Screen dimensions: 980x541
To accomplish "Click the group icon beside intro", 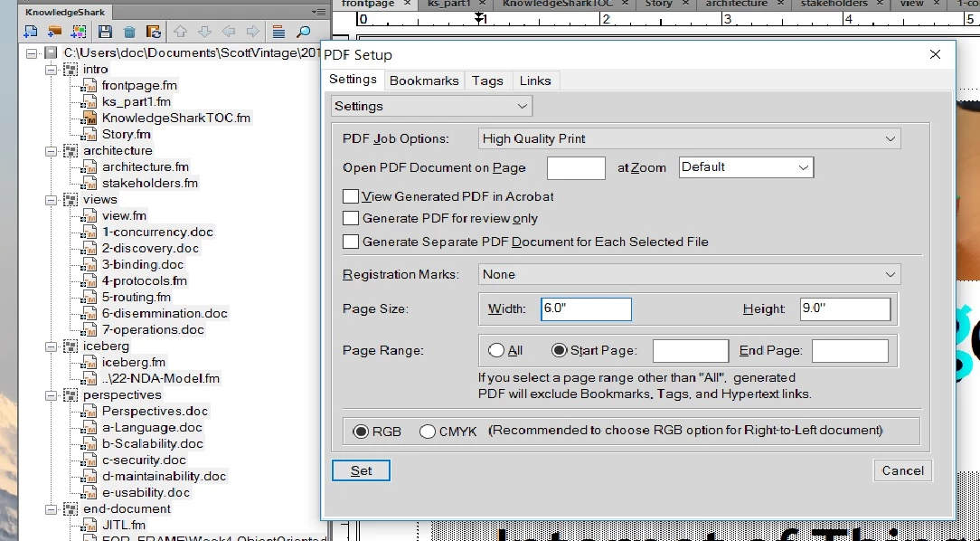I will [x=71, y=70].
